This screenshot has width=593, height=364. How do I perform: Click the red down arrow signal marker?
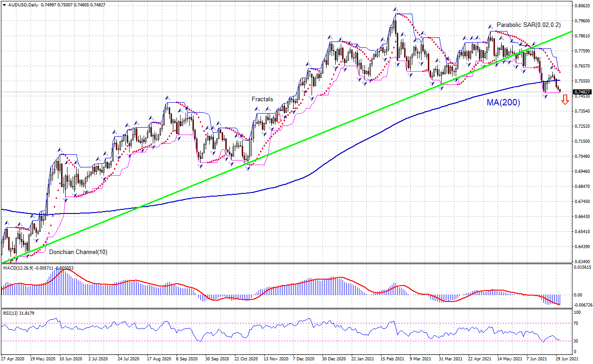click(565, 100)
